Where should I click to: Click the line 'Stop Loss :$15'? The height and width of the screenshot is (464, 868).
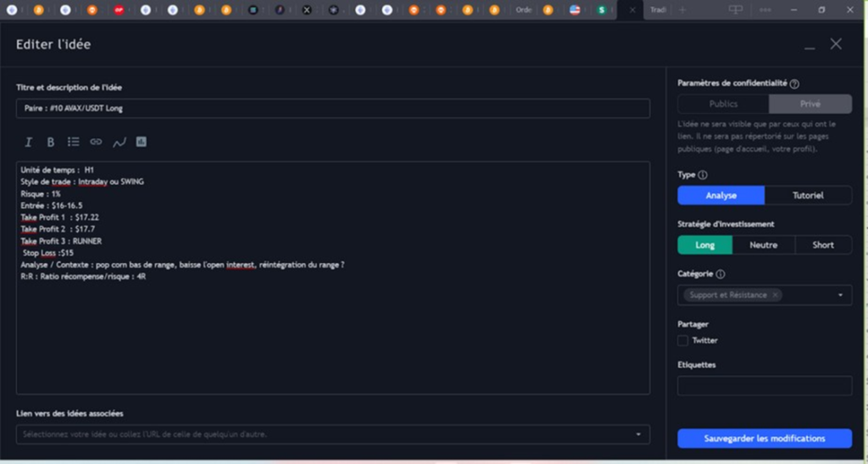click(x=48, y=253)
